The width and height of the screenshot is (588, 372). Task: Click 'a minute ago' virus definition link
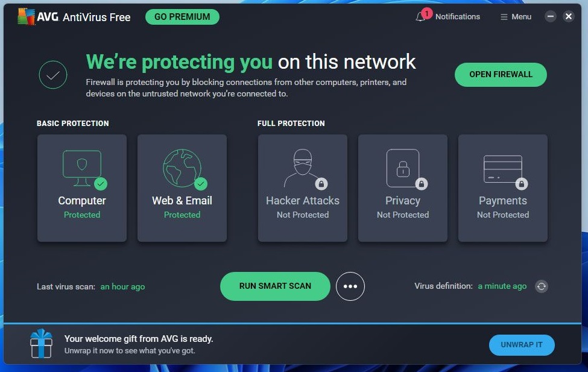pos(502,286)
